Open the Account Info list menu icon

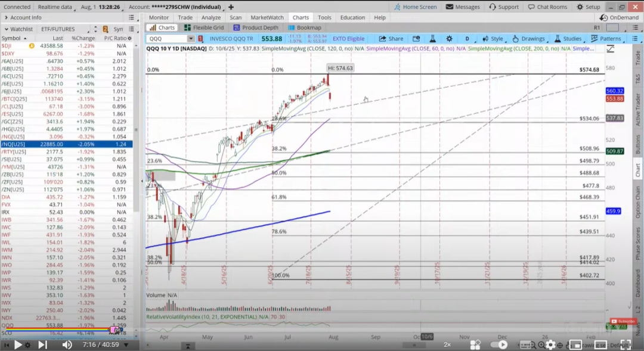(x=131, y=18)
